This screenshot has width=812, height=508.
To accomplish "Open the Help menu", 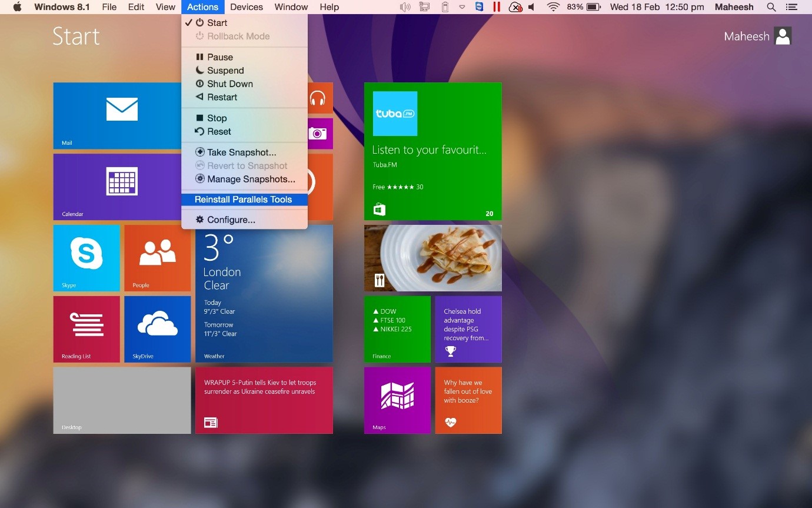I will point(330,7).
